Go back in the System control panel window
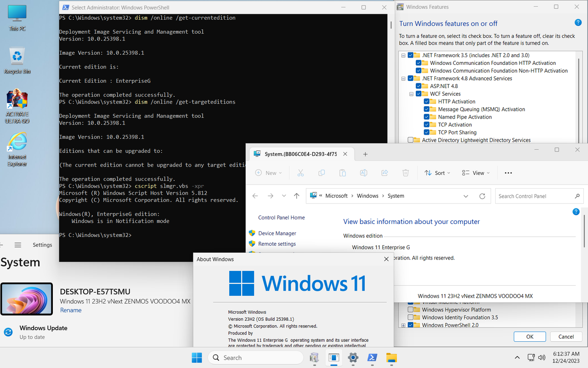The width and height of the screenshot is (588, 368). pos(255,196)
